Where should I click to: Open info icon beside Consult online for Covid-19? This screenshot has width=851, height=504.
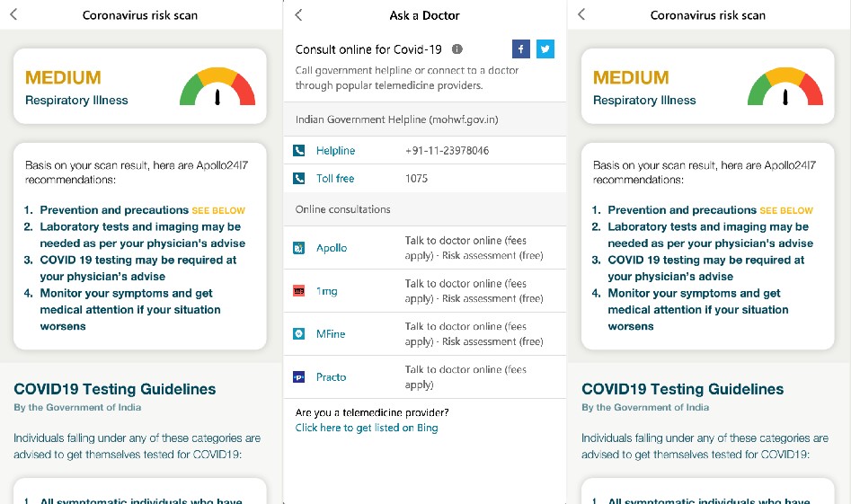coord(457,49)
